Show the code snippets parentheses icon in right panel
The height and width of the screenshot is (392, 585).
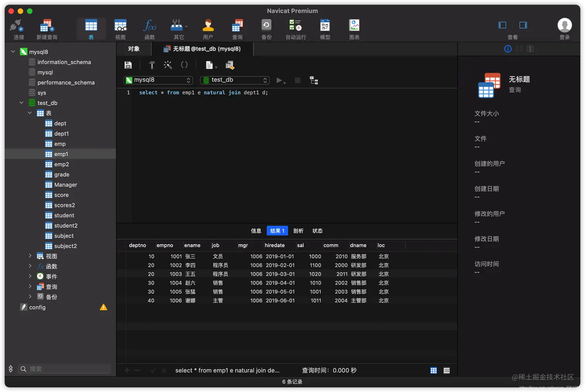click(x=519, y=49)
